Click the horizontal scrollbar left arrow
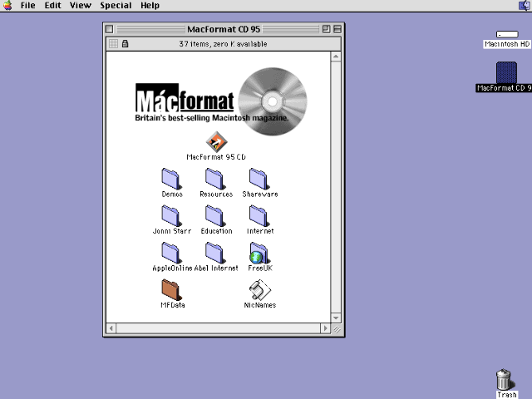532x399 pixels. pos(111,328)
